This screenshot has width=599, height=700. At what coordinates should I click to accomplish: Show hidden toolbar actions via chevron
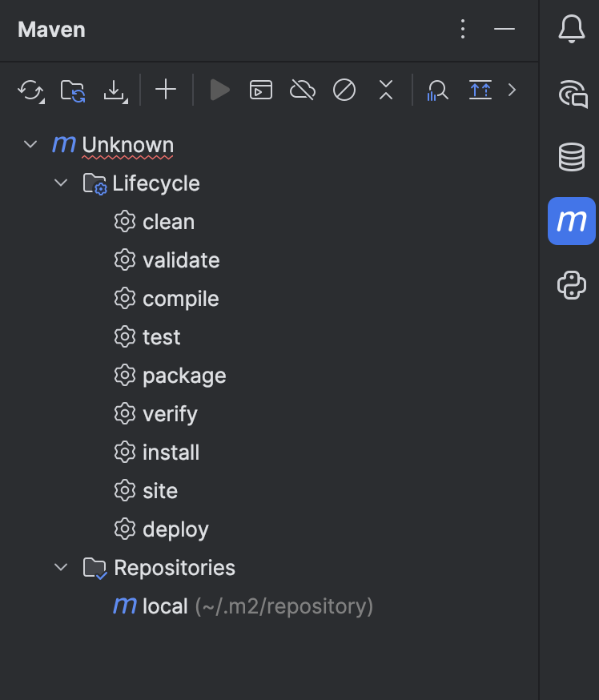pos(513,90)
